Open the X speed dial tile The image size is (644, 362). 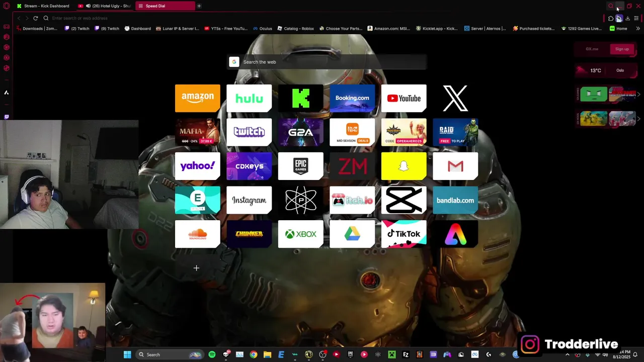[x=455, y=98]
